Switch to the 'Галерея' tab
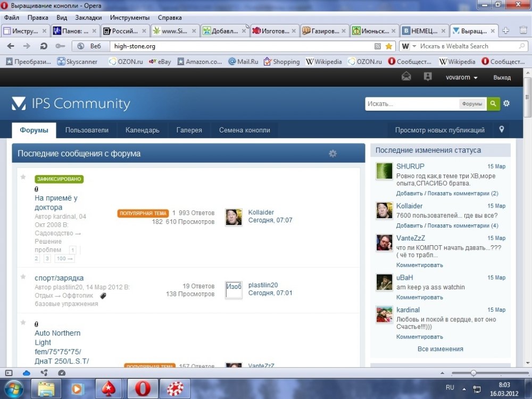Screen dimensions: 532x399 (189, 130)
